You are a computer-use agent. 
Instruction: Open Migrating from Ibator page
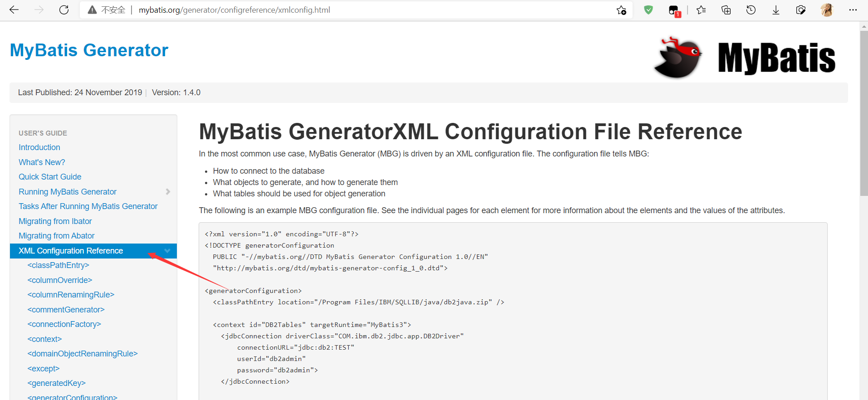[x=55, y=221]
